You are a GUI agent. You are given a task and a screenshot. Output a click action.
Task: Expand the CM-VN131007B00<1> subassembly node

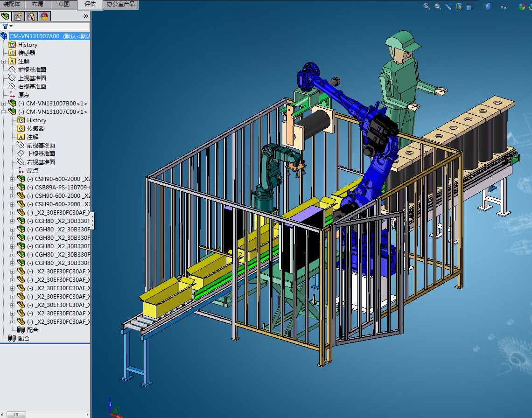4,104
